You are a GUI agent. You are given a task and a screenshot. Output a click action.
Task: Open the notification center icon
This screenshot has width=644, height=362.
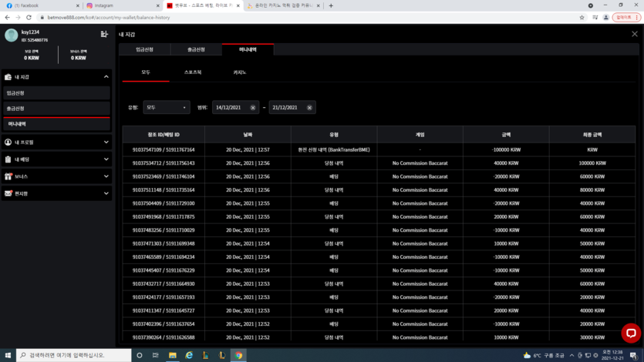[x=634, y=355]
